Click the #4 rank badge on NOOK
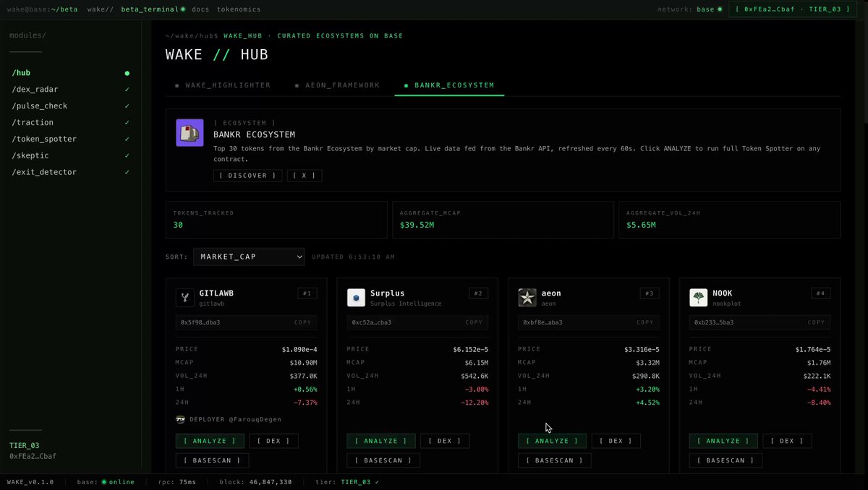868x490 pixels. [821, 293]
